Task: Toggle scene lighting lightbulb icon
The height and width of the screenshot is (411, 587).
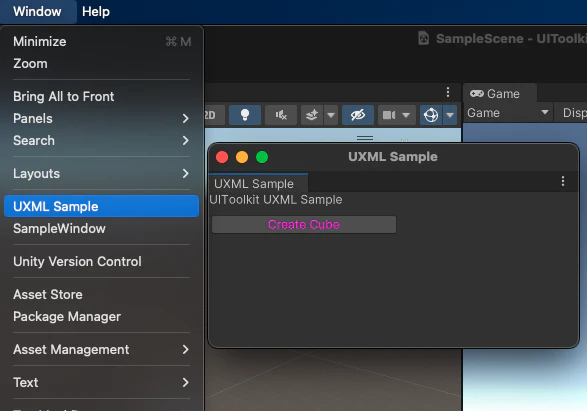Action: [x=245, y=115]
